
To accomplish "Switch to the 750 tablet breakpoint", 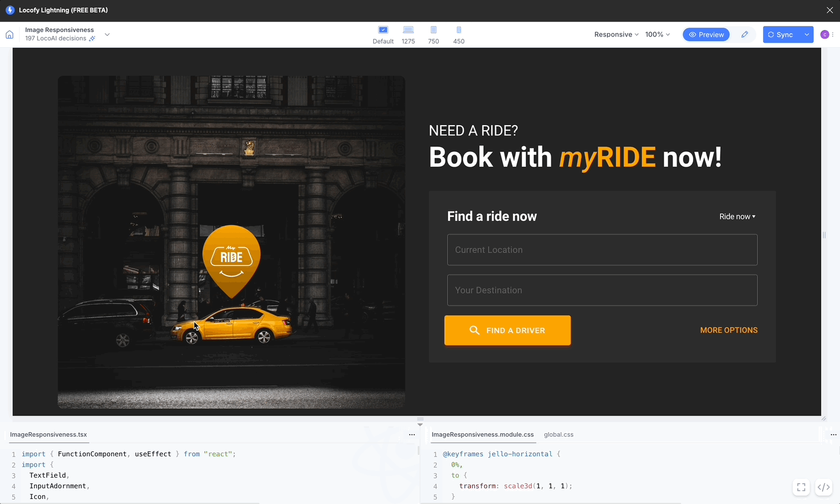I will [x=433, y=30].
